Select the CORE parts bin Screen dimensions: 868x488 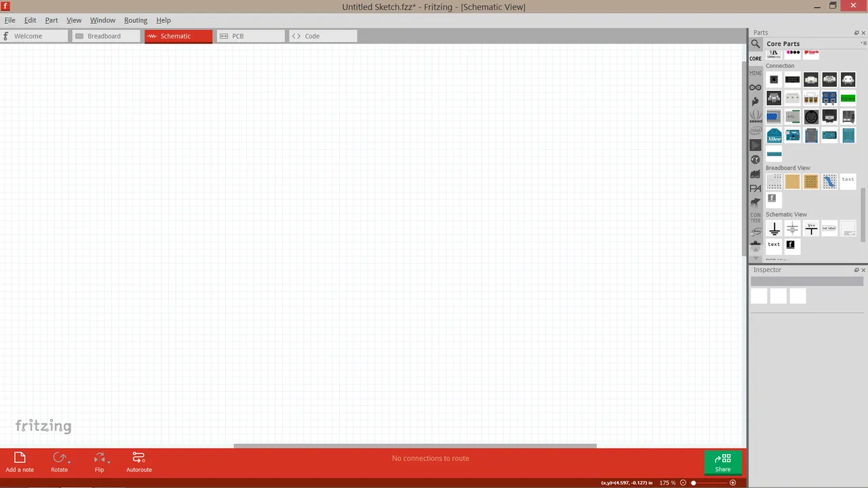755,58
